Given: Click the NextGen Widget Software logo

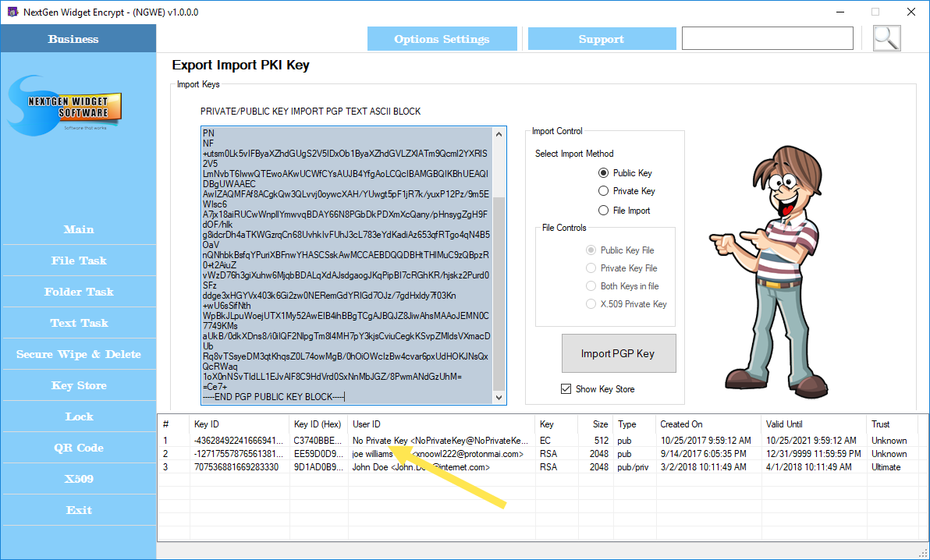Looking at the screenshot, I should click(x=65, y=105).
